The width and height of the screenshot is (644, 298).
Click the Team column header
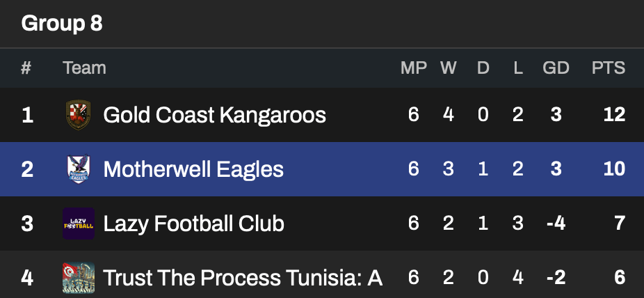84,68
